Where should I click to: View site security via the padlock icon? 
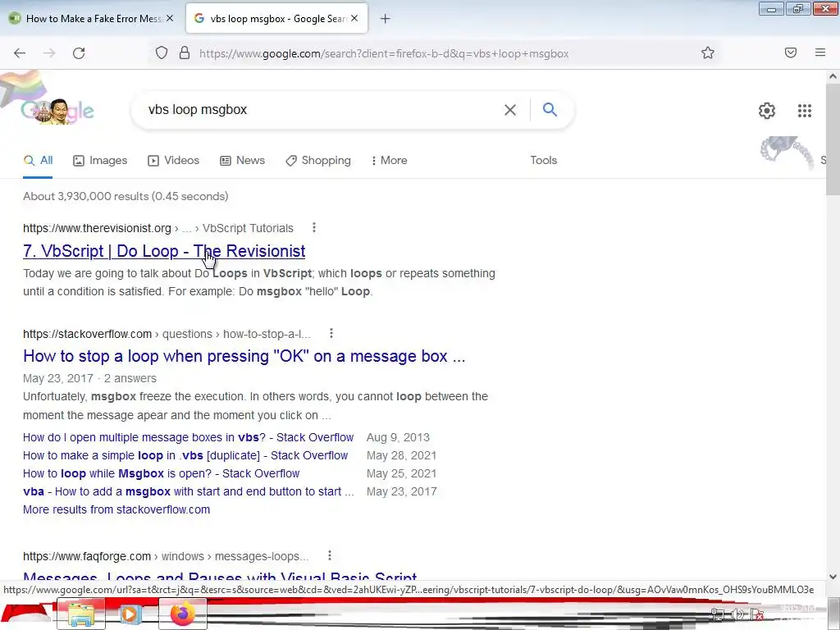[x=185, y=52]
